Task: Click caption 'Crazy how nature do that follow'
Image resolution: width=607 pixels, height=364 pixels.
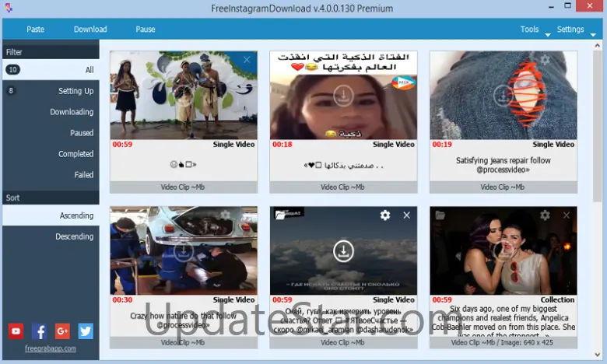Action: [183, 316]
